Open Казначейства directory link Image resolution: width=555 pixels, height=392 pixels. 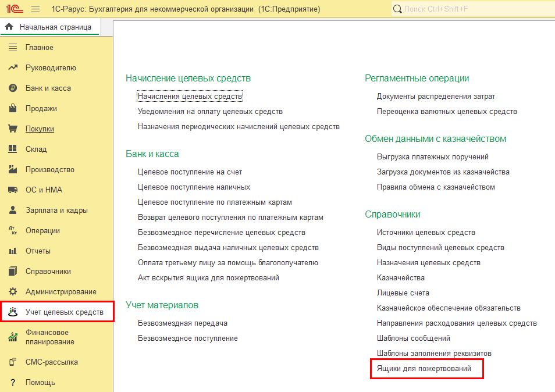tap(401, 278)
